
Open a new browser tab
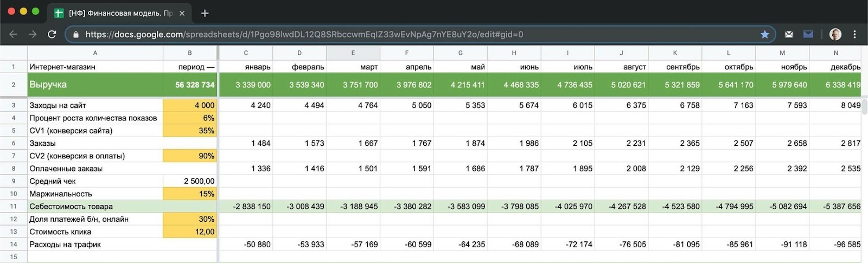coord(205,13)
